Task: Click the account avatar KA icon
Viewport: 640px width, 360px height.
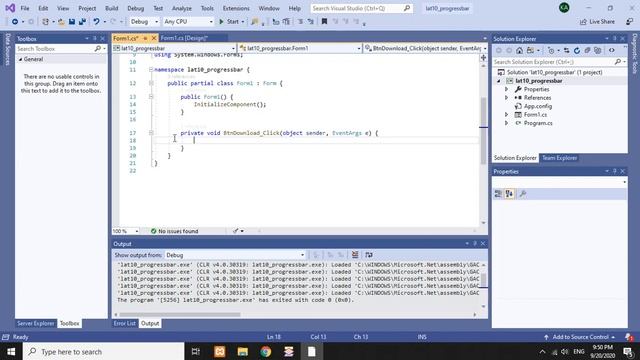Action: tap(564, 8)
